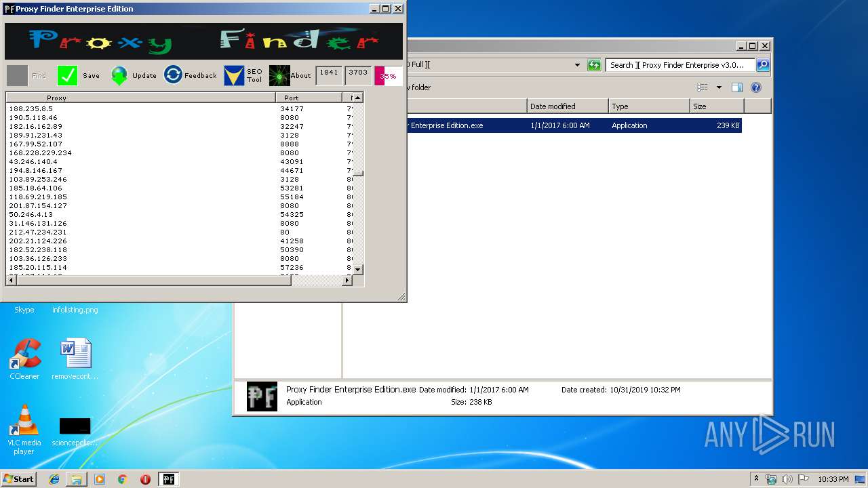868x488 pixels.
Task: Click the blue circular Feedback icon
Action: (x=174, y=75)
